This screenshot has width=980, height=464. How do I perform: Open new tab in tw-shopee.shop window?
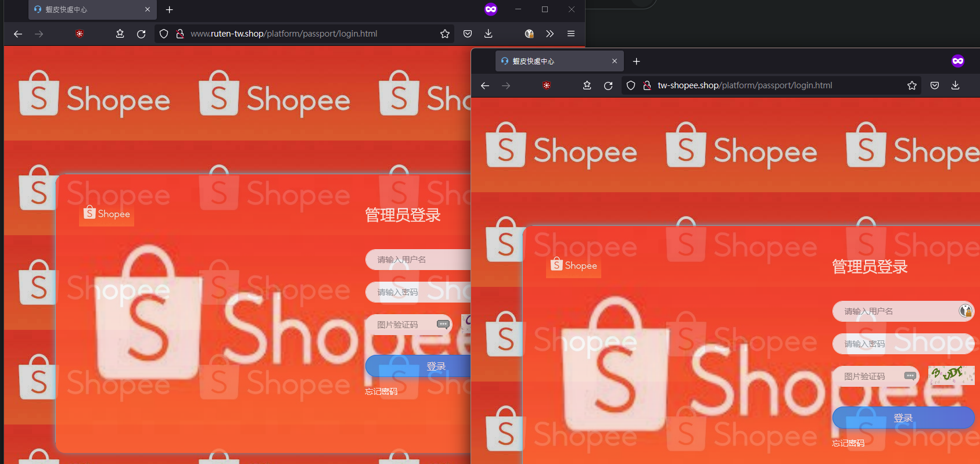[x=637, y=61]
